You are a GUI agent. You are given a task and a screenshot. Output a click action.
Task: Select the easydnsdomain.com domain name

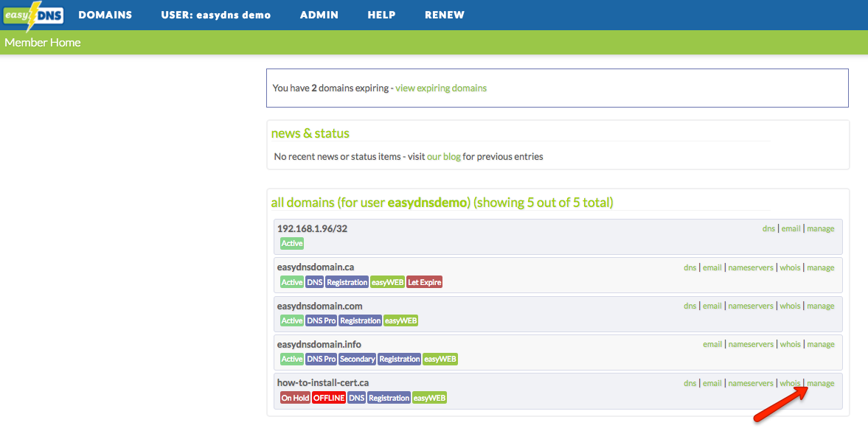coord(319,306)
